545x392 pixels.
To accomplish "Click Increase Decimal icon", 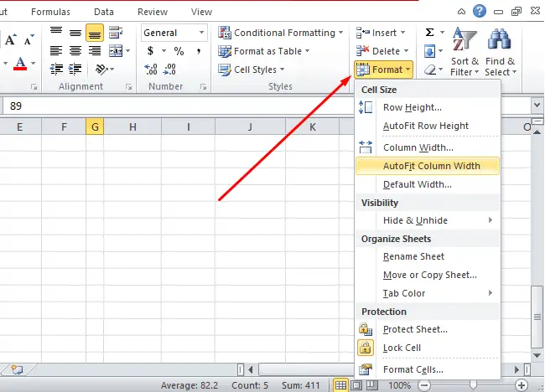I will [150, 69].
